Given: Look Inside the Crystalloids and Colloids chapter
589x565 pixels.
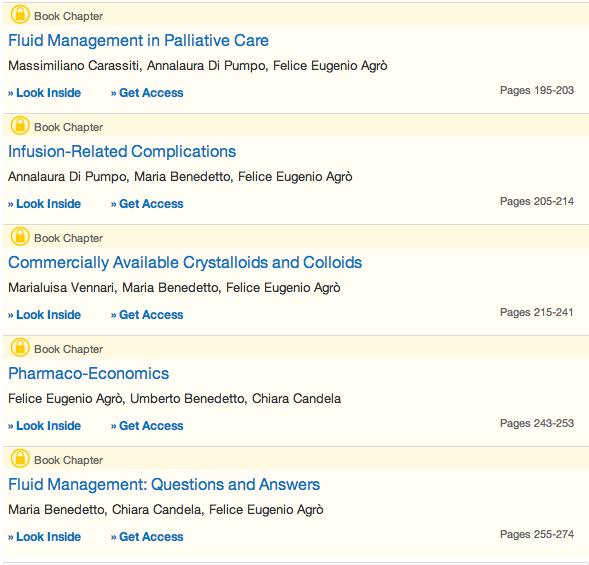Looking at the screenshot, I should coord(44,315).
